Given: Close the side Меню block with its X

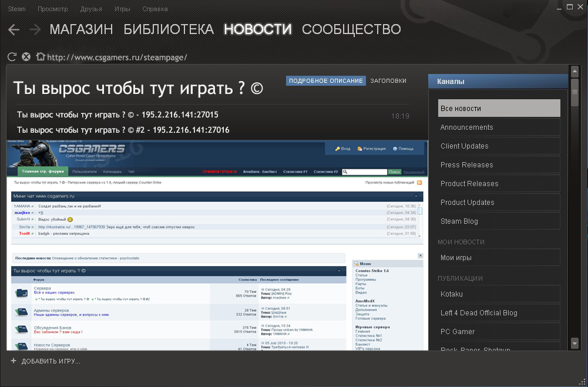Looking at the screenshot, I should pos(421,255).
